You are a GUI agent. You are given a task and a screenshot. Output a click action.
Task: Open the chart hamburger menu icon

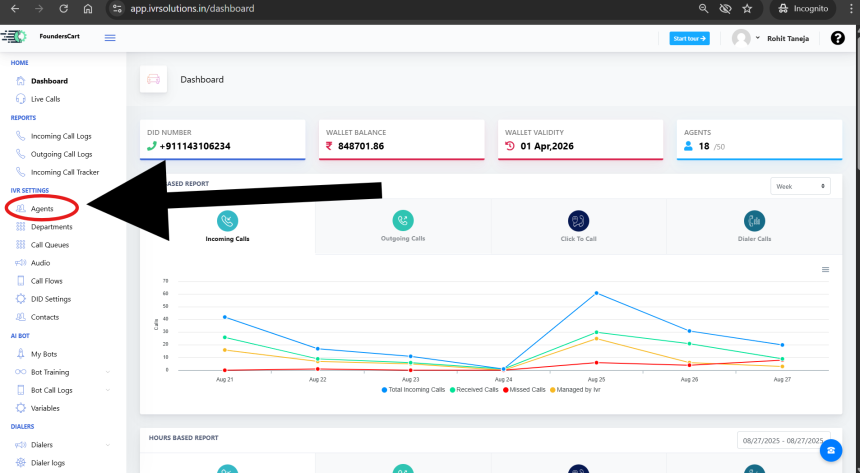click(x=825, y=269)
